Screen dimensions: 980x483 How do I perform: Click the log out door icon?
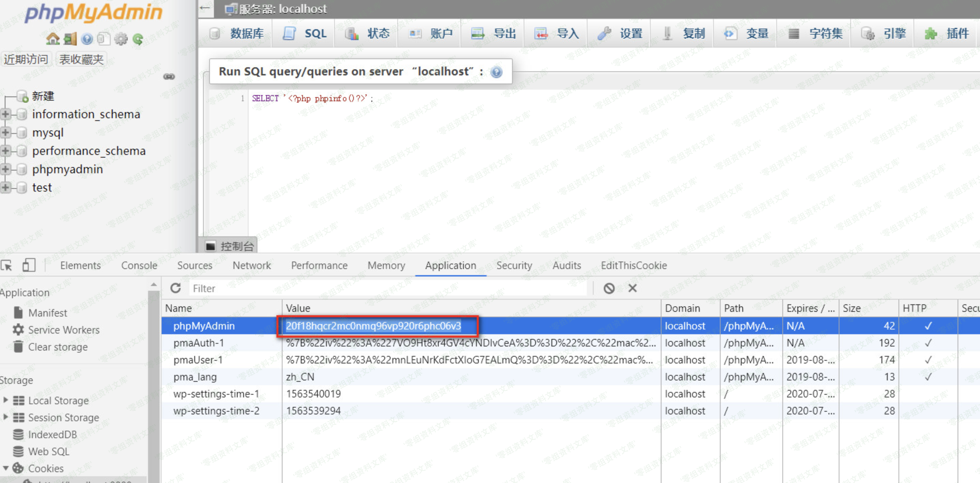pyautogui.click(x=70, y=39)
